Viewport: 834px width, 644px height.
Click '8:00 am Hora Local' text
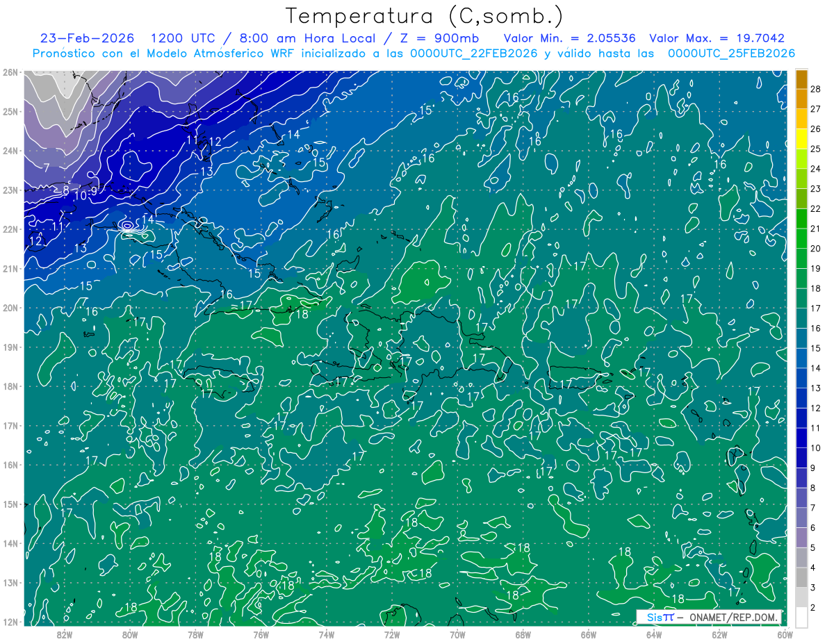pos(306,38)
